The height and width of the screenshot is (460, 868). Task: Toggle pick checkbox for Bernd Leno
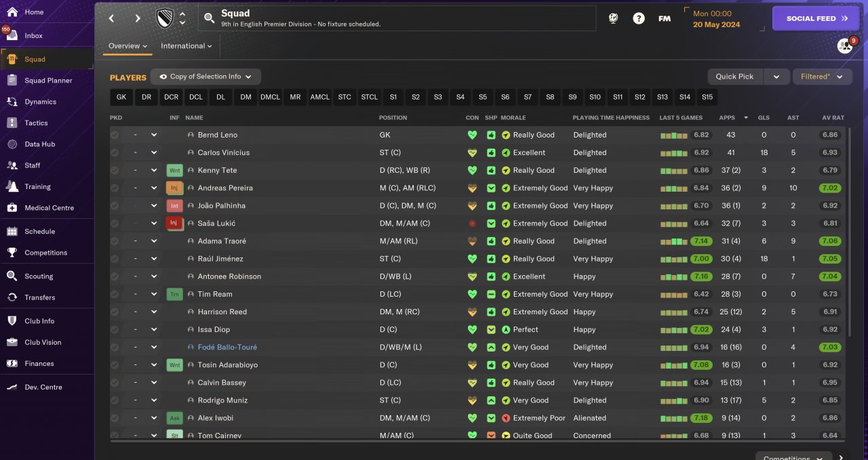(x=115, y=135)
